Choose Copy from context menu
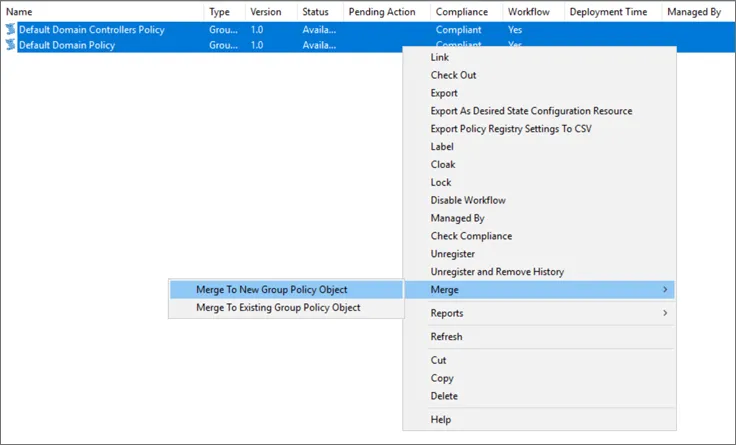 coord(442,378)
